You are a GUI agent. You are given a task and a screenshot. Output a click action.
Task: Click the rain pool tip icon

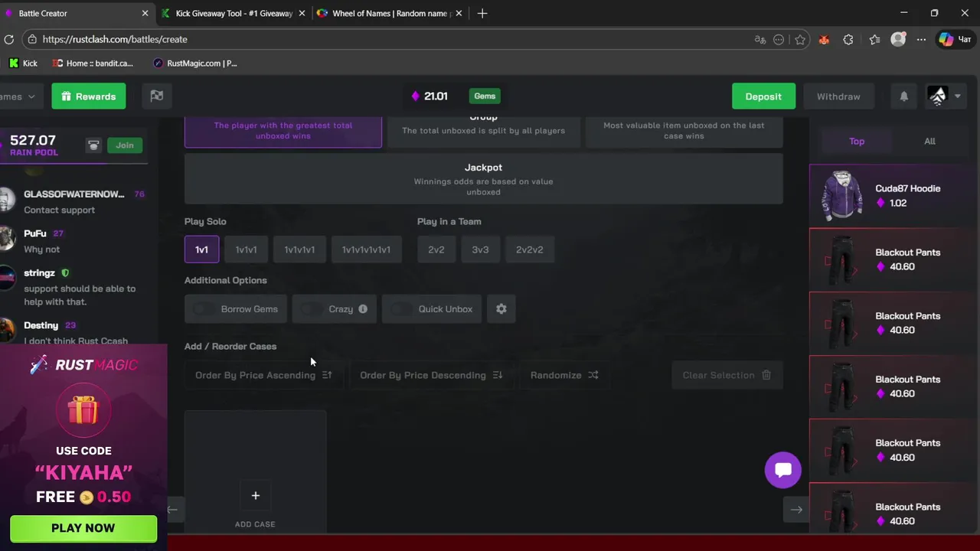click(x=93, y=145)
